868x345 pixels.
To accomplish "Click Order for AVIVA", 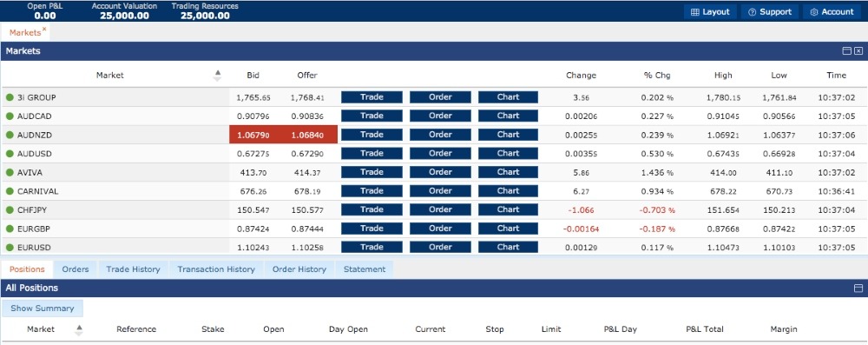I will point(440,172).
